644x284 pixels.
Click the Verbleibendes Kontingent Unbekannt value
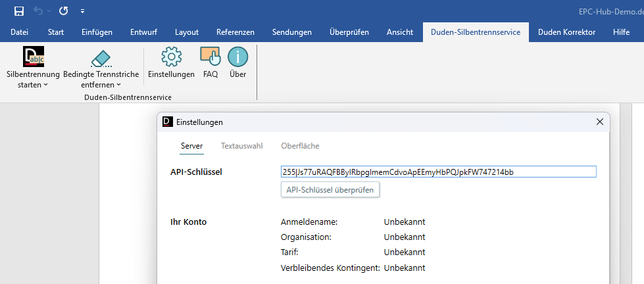click(x=405, y=268)
